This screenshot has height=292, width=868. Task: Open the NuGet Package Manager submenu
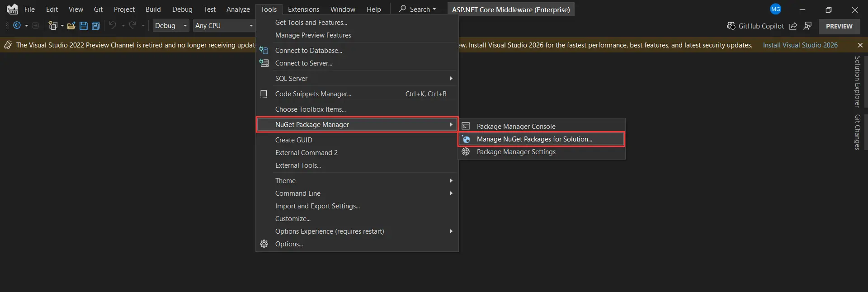357,124
